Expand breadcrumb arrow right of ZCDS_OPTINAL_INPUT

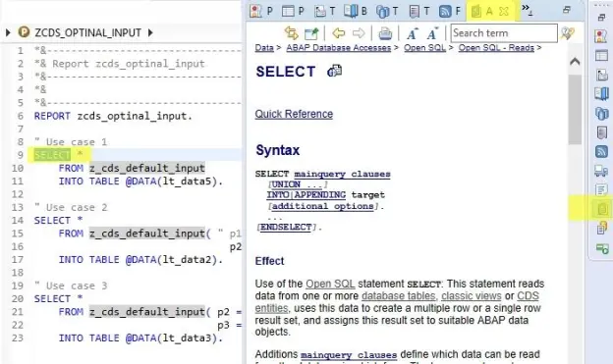(150, 32)
